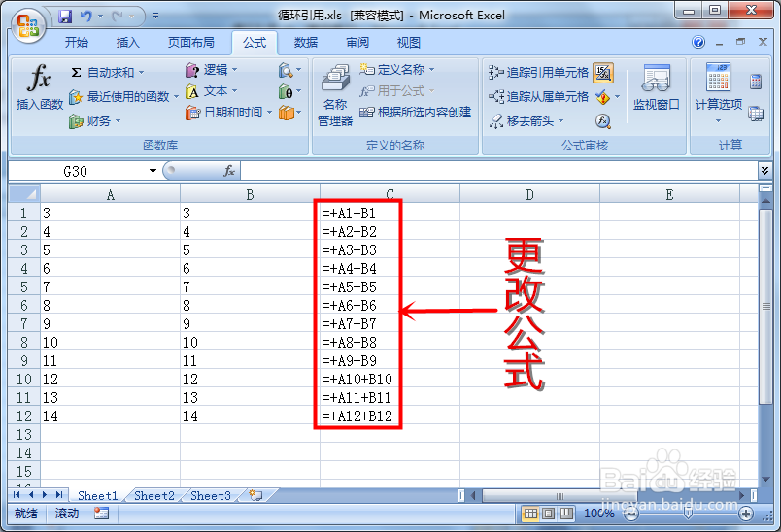This screenshot has height=532, width=781.
Task: Go to the first sheet tab arrow
Action: [17, 495]
